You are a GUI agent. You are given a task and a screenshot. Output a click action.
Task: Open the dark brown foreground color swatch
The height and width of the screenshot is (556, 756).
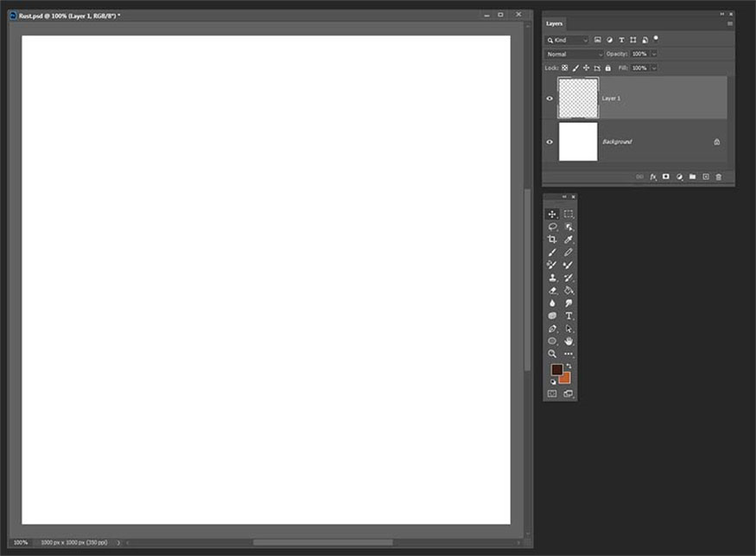pyautogui.click(x=556, y=368)
